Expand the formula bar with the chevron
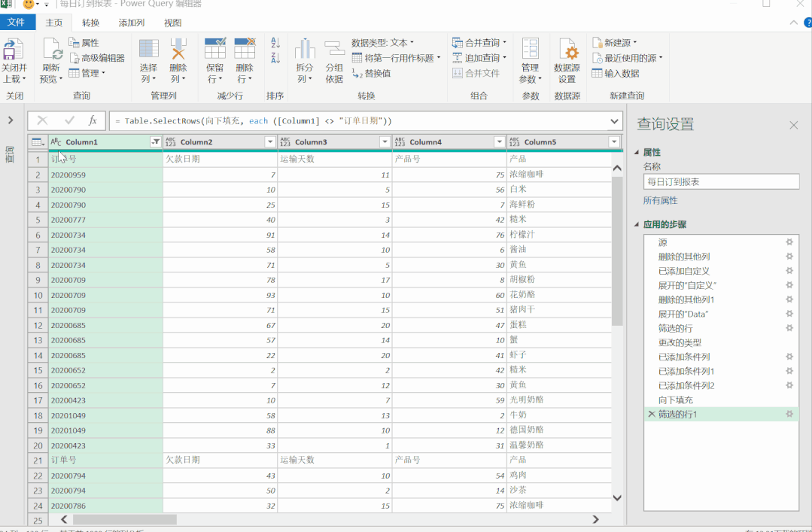 pos(615,120)
